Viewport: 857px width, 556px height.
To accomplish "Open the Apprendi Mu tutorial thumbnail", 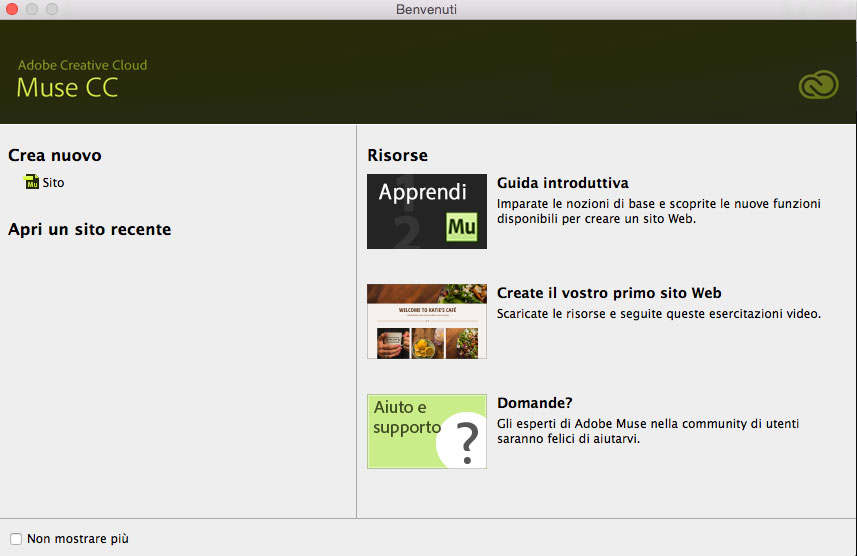I will coord(427,212).
